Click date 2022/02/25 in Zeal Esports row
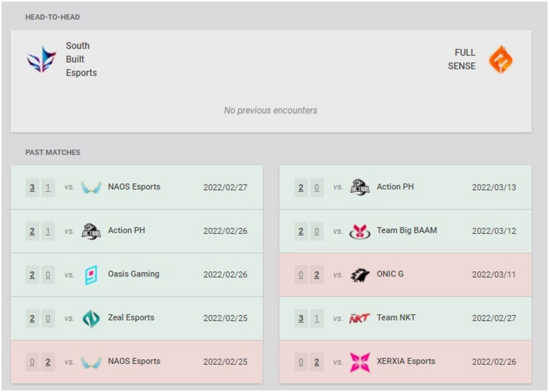Image resolution: width=549 pixels, height=392 pixels. click(225, 318)
